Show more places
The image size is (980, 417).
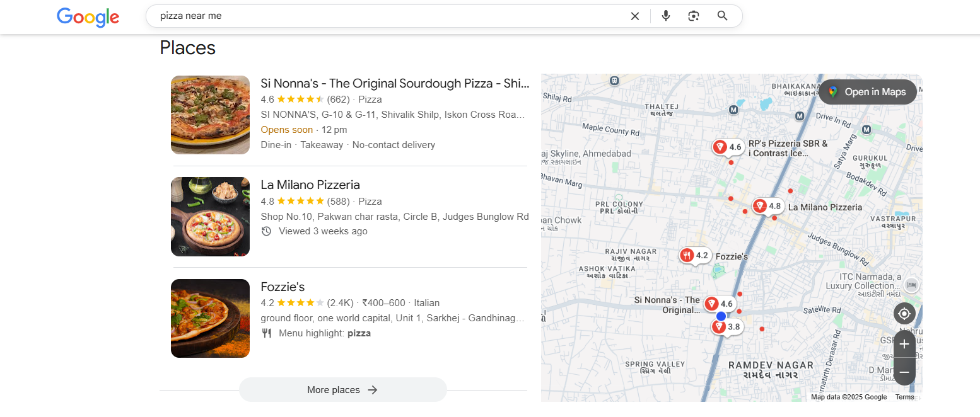[x=342, y=390]
